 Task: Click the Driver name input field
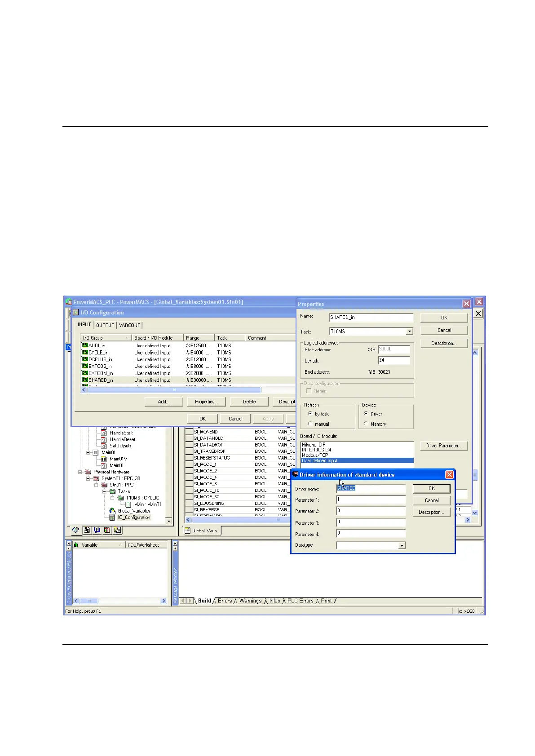pos(371,488)
